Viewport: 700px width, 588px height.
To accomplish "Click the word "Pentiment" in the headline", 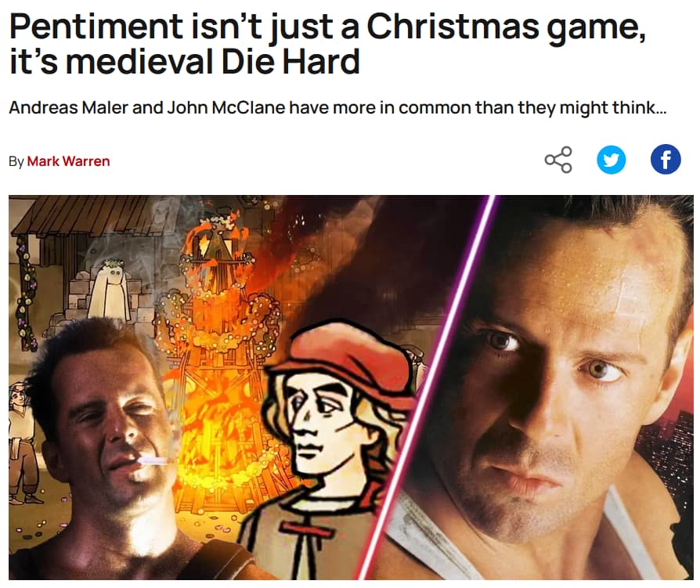I will 96,27.
